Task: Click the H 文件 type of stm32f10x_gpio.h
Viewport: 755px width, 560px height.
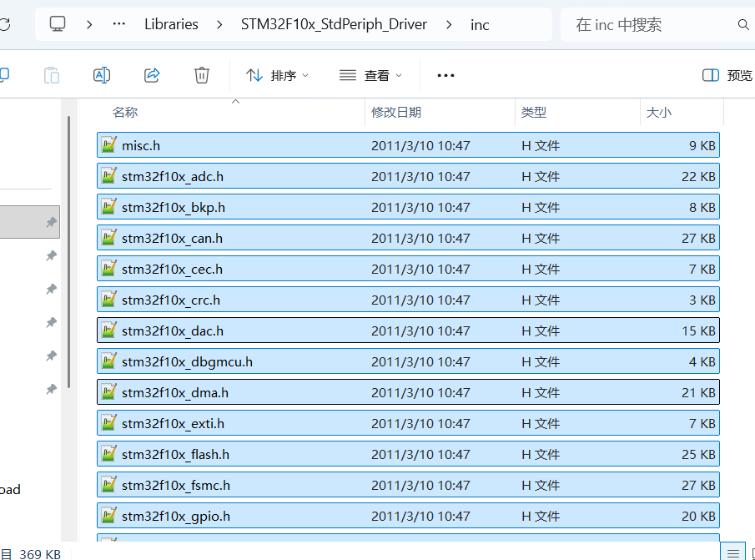Action: 541,516
